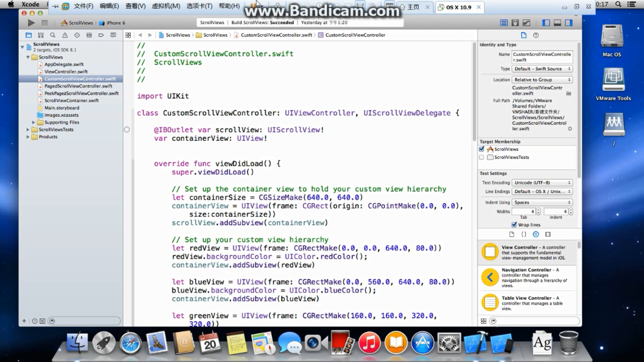Uncheck ScrollViews target membership

[481, 149]
